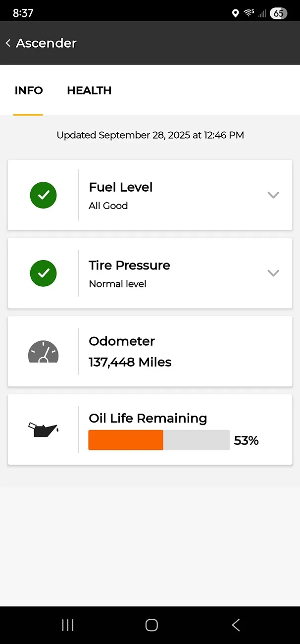
Task: Tap the Android home button
Action: 151,625
